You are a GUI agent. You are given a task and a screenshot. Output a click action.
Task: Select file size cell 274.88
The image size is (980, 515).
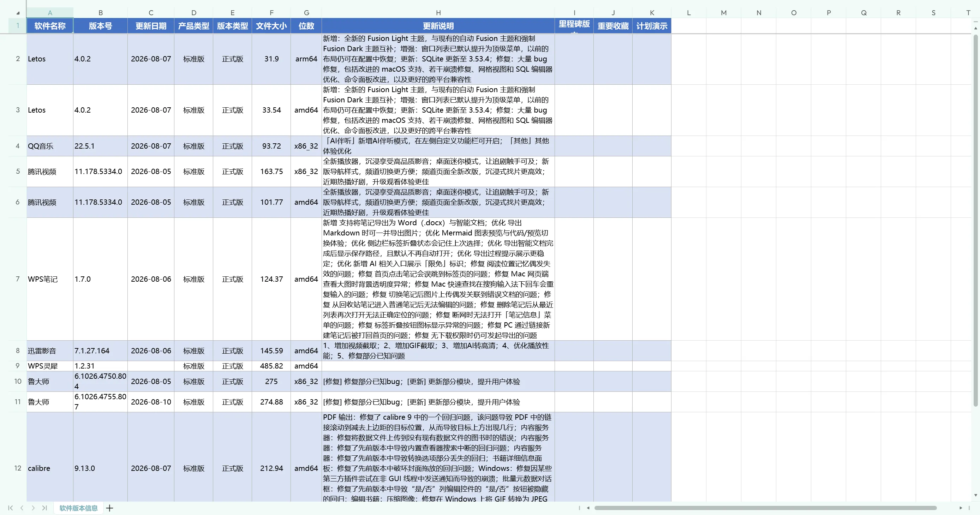[x=271, y=402]
